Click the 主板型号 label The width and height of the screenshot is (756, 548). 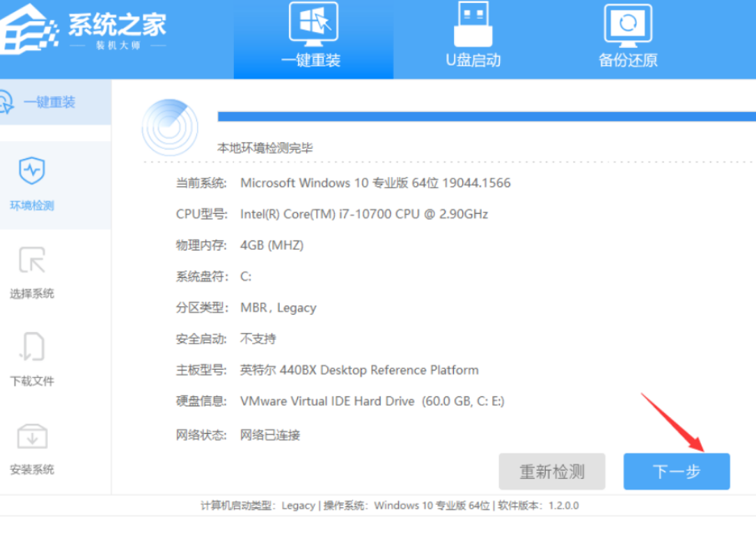point(201,370)
